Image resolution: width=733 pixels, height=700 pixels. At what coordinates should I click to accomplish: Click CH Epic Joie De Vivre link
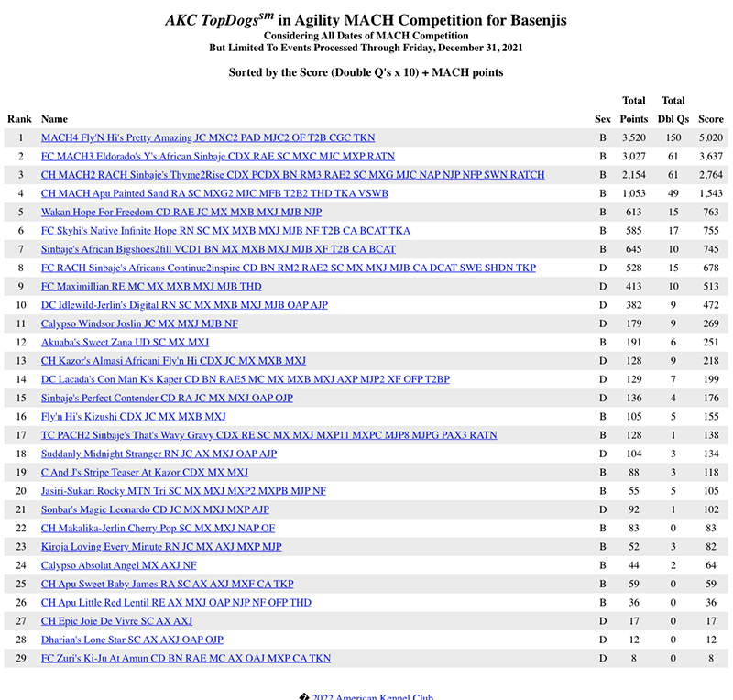tap(116, 621)
